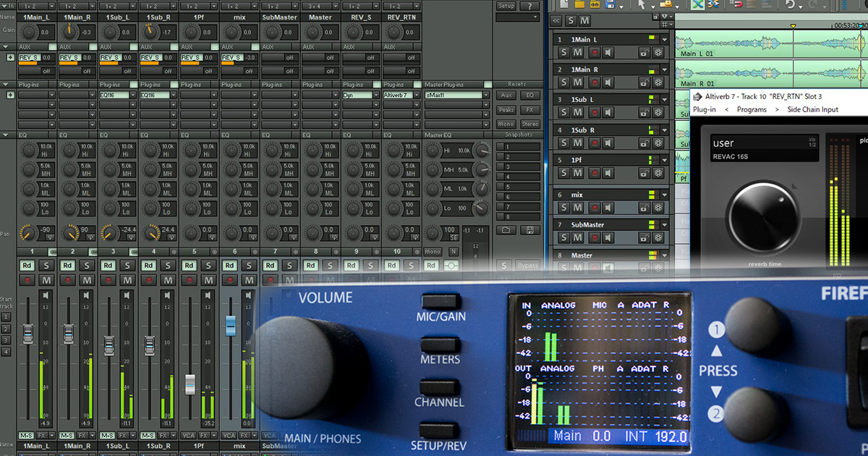Expand track 1Main L options arrow
Screen dimensions: 868x456
pos(665,39)
